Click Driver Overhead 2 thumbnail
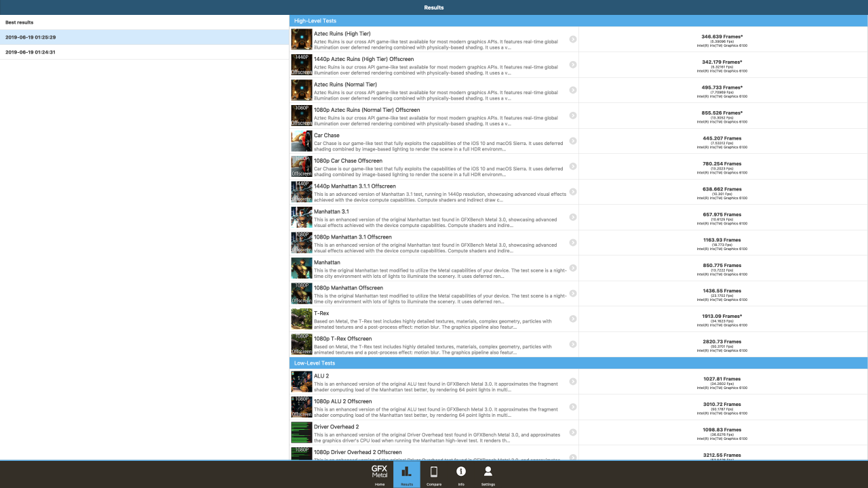 click(302, 432)
